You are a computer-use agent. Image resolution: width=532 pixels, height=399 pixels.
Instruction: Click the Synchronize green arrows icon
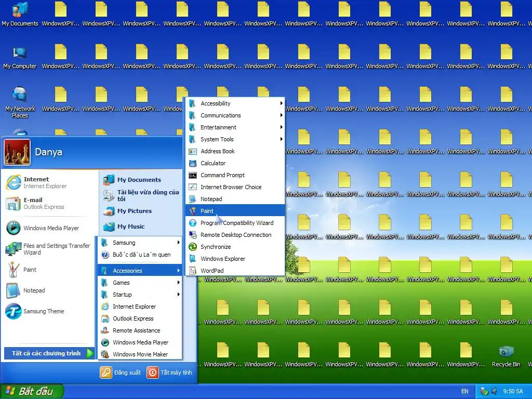pyautogui.click(x=192, y=247)
